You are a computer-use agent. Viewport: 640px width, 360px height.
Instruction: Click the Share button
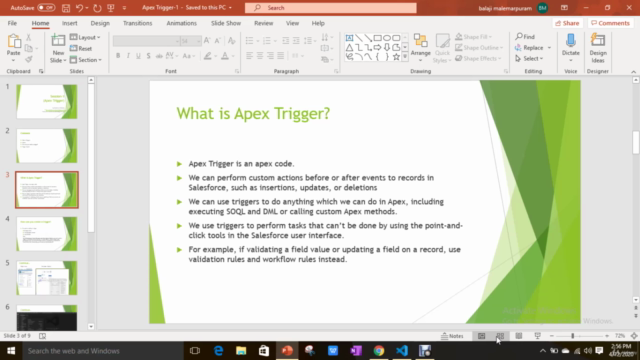click(567, 23)
